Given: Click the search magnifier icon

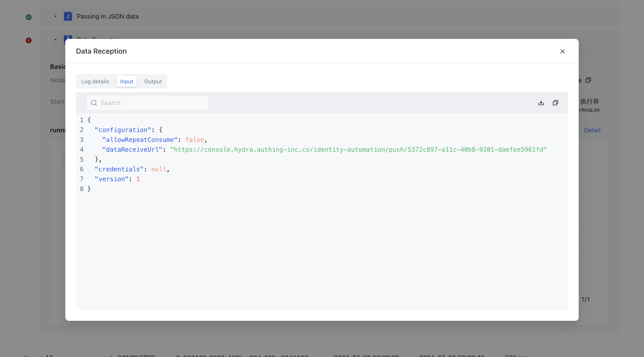Looking at the screenshot, I should (94, 103).
